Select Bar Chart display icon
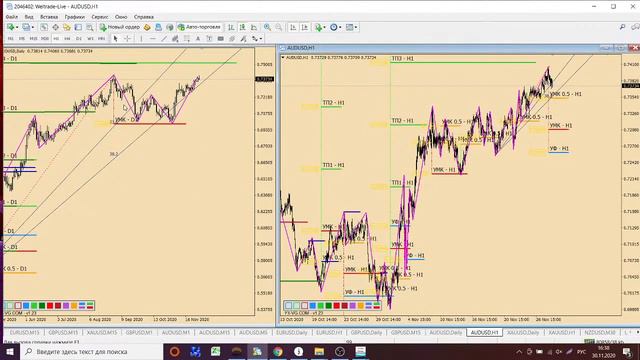The width and height of the screenshot is (640, 360). click(231, 27)
